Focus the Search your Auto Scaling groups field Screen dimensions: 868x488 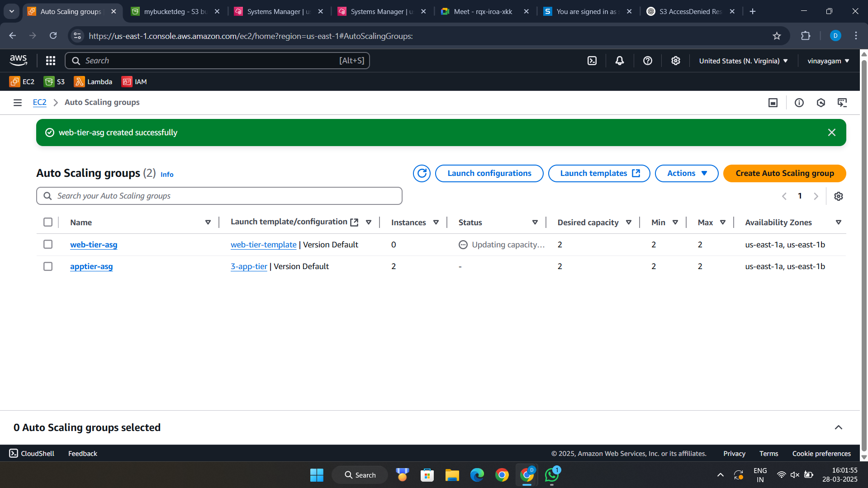(219, 196)
